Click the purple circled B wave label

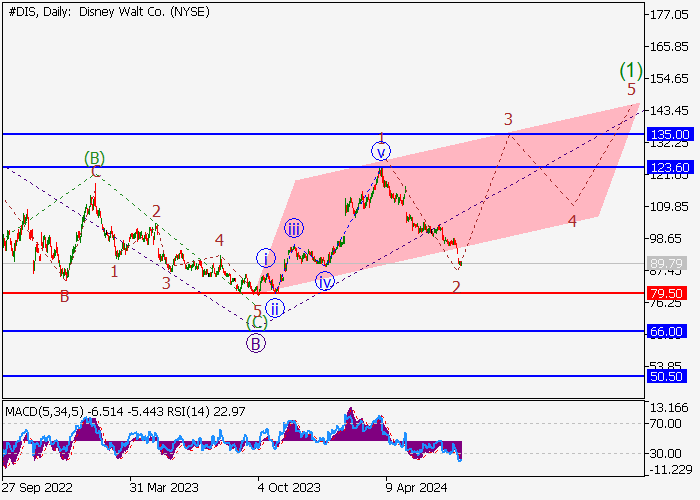256,344
